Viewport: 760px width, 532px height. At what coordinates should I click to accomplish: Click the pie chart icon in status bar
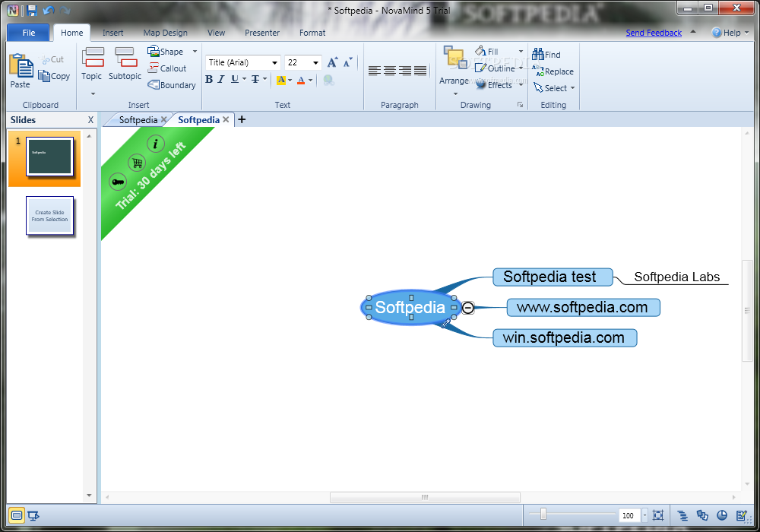(722, 515)
